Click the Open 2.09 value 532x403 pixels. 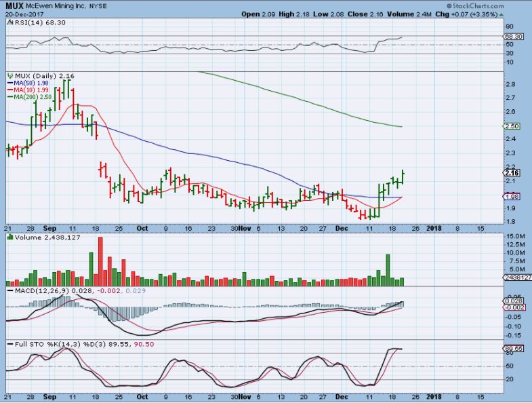258,14
